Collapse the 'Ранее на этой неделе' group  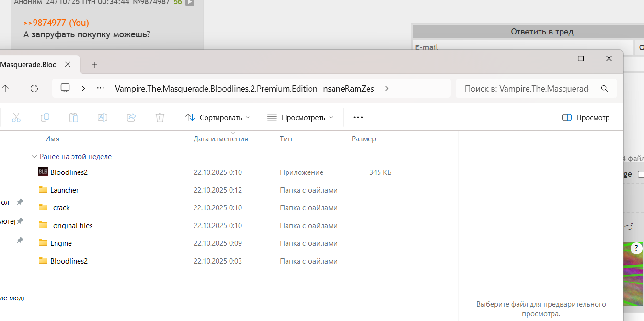coord(34,157)
